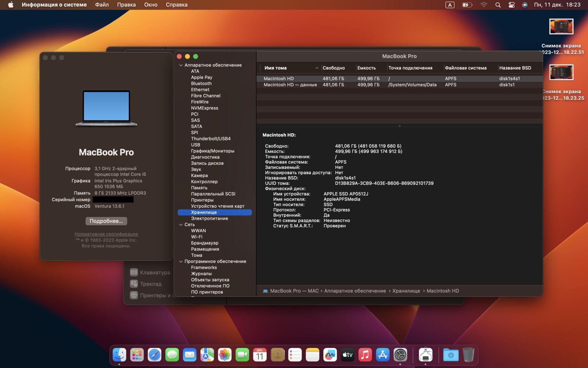Open Spotlight search from the menu bar

coord(498,5)
